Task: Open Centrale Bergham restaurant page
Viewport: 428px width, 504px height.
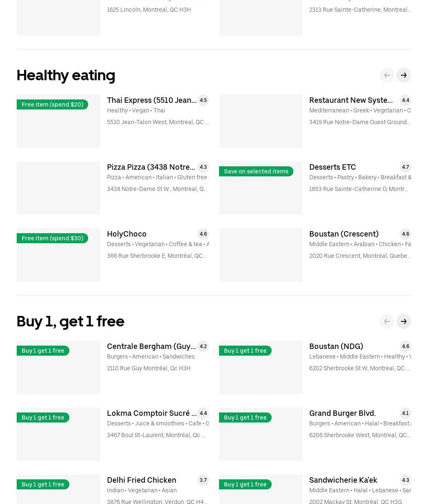Action: tap(151, 346)
